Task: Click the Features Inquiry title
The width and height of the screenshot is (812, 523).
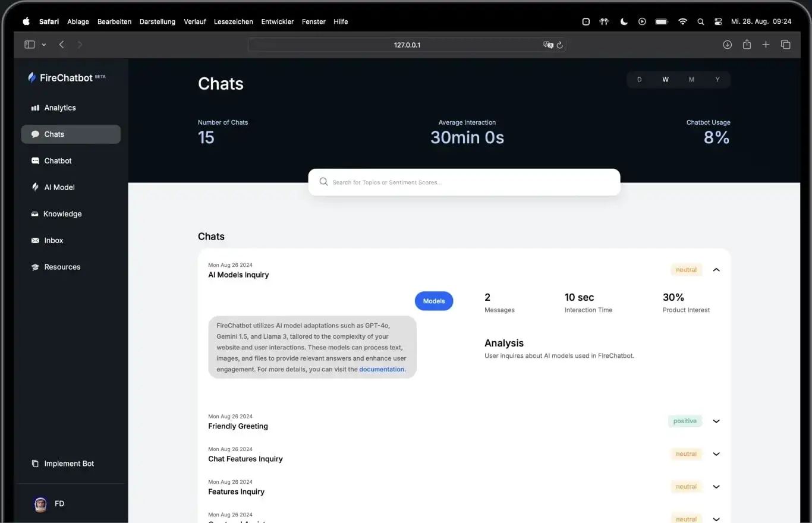Action: (x=236, y=492)
